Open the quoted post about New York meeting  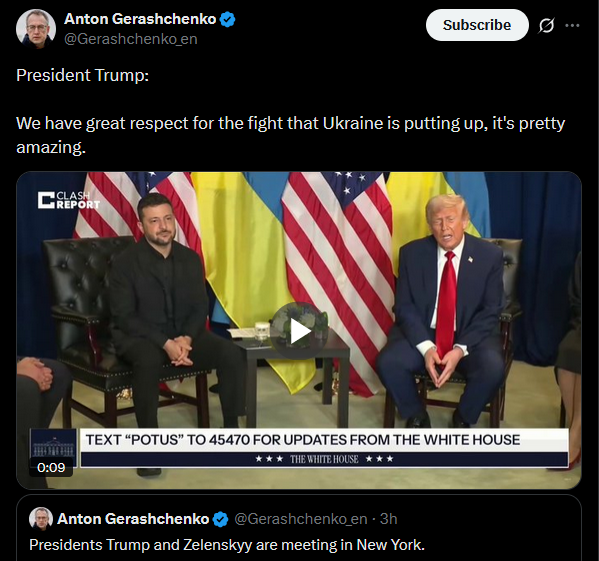click(x=299, y=531)
